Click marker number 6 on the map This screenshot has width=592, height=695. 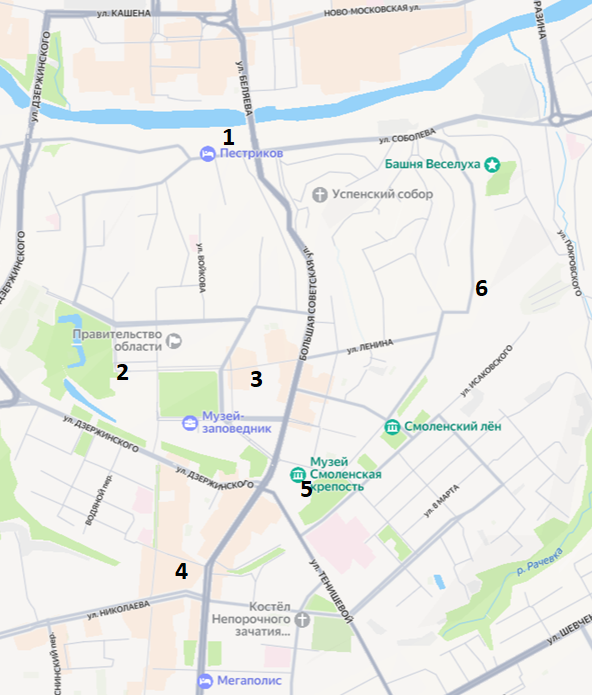[481, 288]
